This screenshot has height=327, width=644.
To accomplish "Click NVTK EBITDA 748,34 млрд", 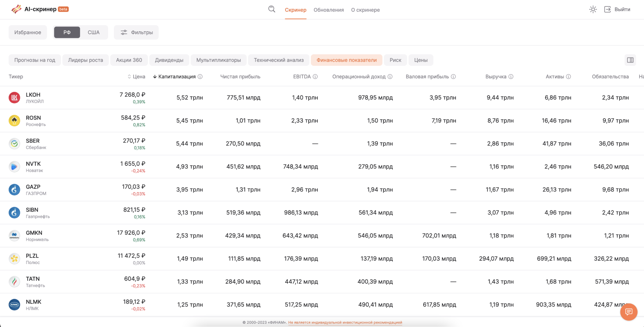I will coord(300,167).
